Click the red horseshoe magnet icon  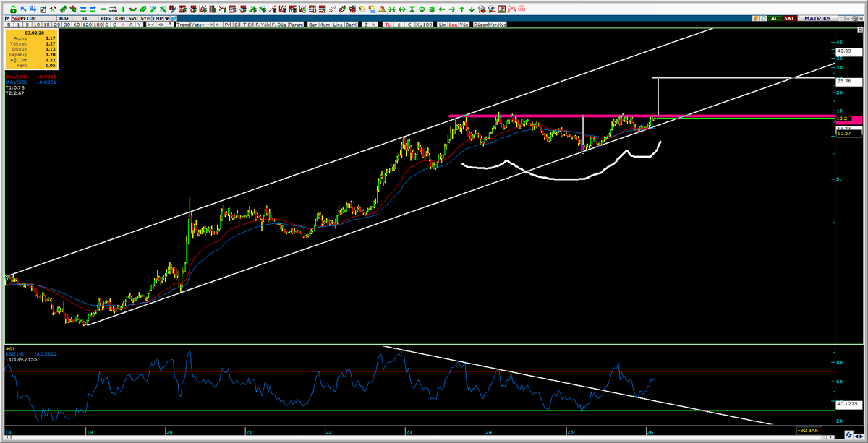pyautogui.click(x=520, y=9)
